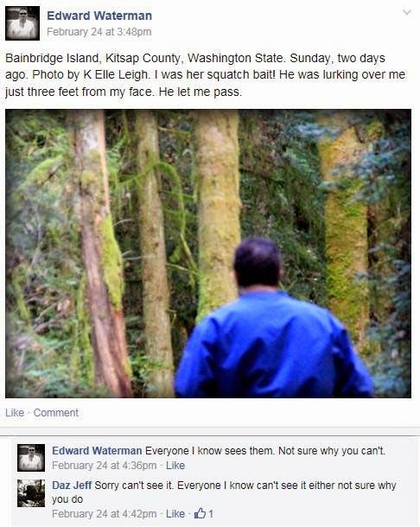
Task: Open Daz Jeff's profile name link
Action: coord(72,485)
